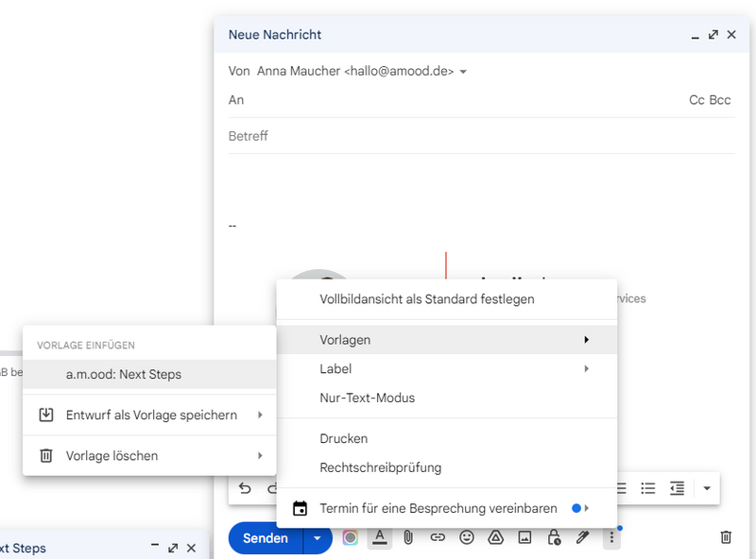Screen dimensions: 756x559
Task: Undo the last edit with the arrow icon
Action: [244, 488]
